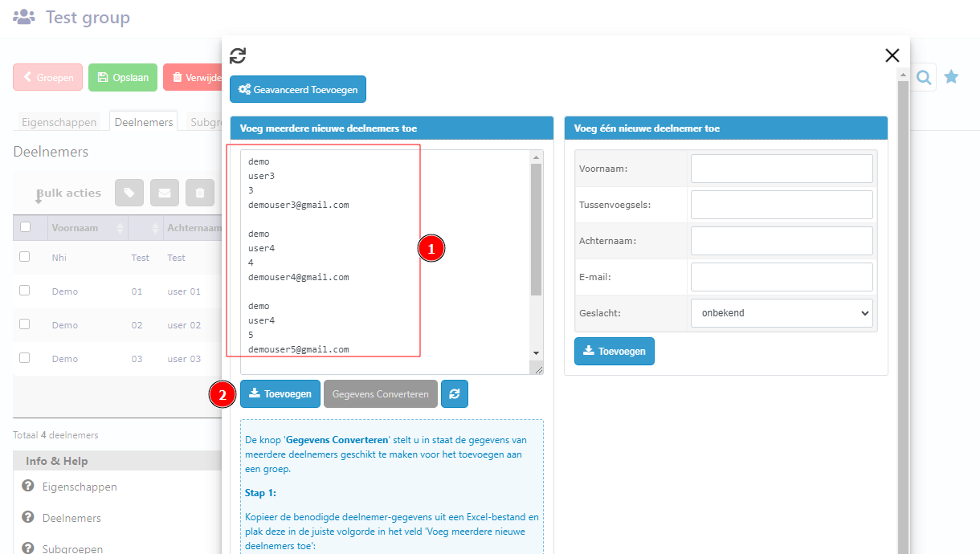Toggle the select-all checkbox in table header
Image resolution: width=980 pixels, height=554 pixels.
tap(25, 227)
